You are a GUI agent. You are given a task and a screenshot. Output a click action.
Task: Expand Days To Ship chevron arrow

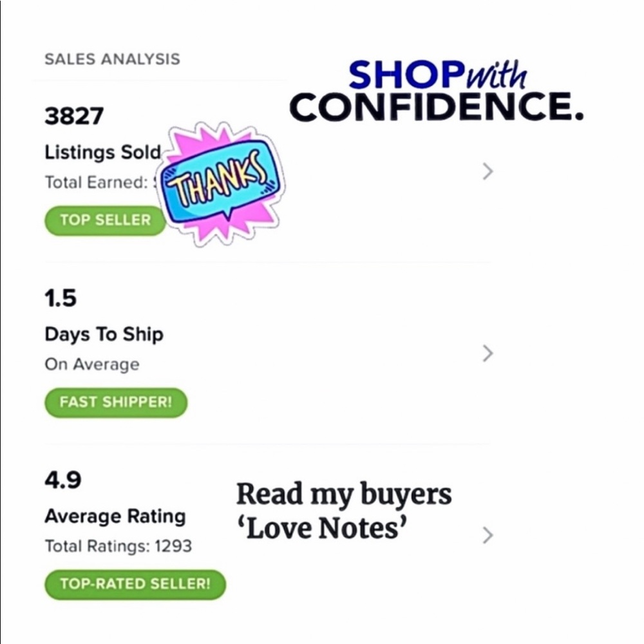click(488, 353)
